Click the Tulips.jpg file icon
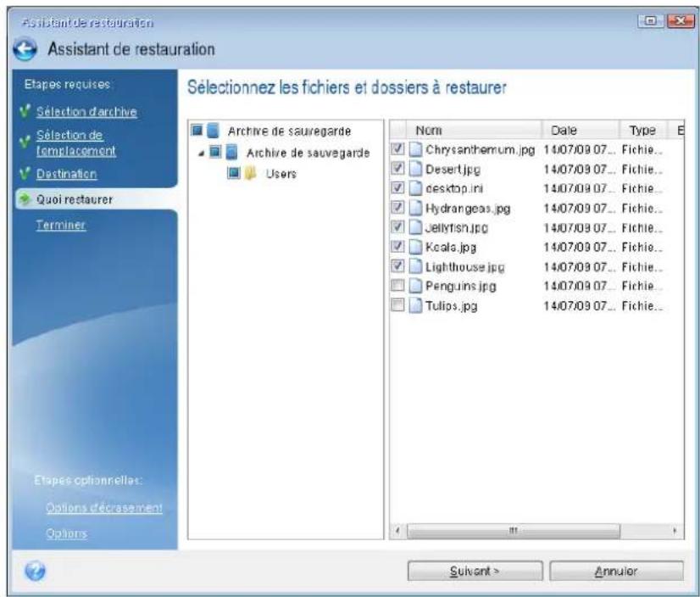Image resolution: width=700 pixels, height=597 pixels. tap(415, 305)
